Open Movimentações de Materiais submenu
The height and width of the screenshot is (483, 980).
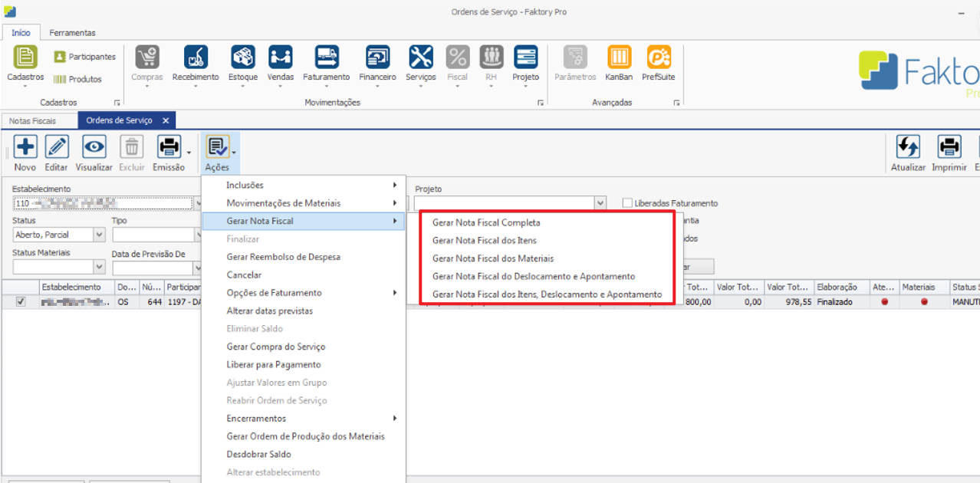point(304,203)
